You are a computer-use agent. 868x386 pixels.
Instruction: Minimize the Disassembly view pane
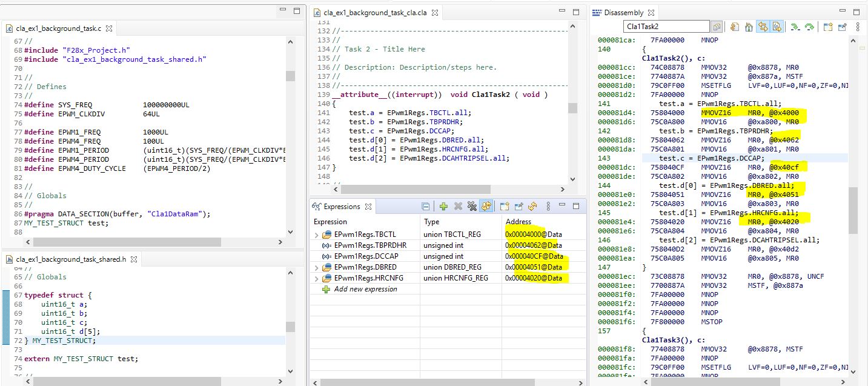(x=844, y=11)
